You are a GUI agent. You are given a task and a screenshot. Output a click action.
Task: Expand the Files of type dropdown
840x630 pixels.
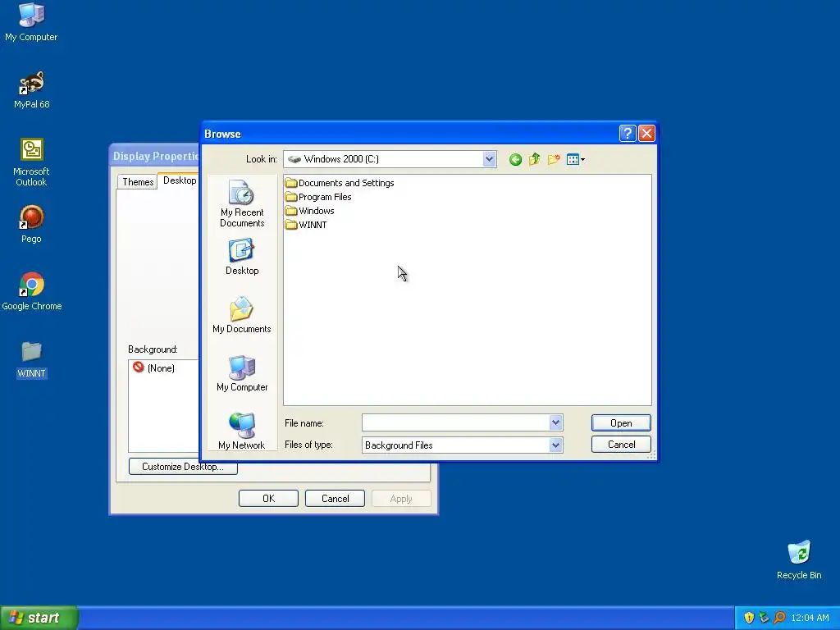pos(555,445)
